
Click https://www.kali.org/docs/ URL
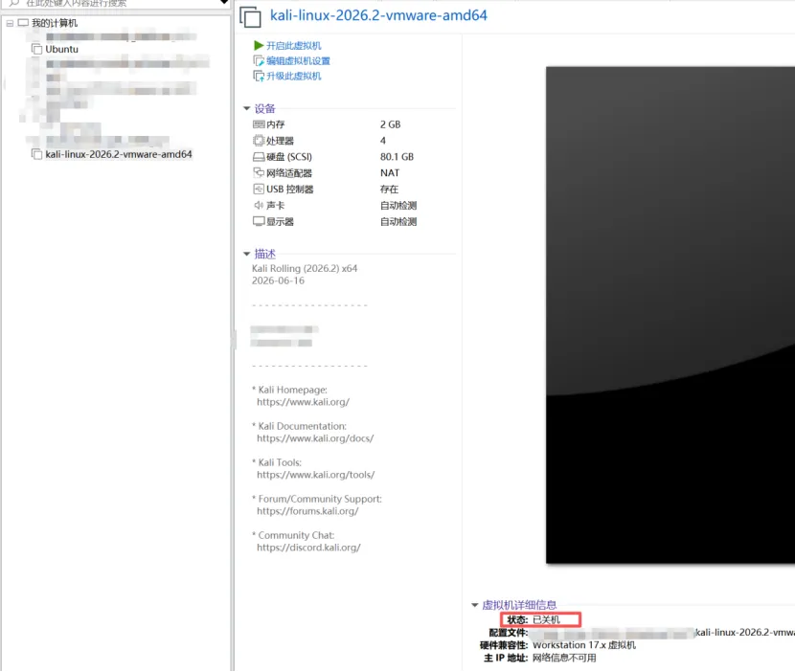pyautogui.click(x=315, y=438)
